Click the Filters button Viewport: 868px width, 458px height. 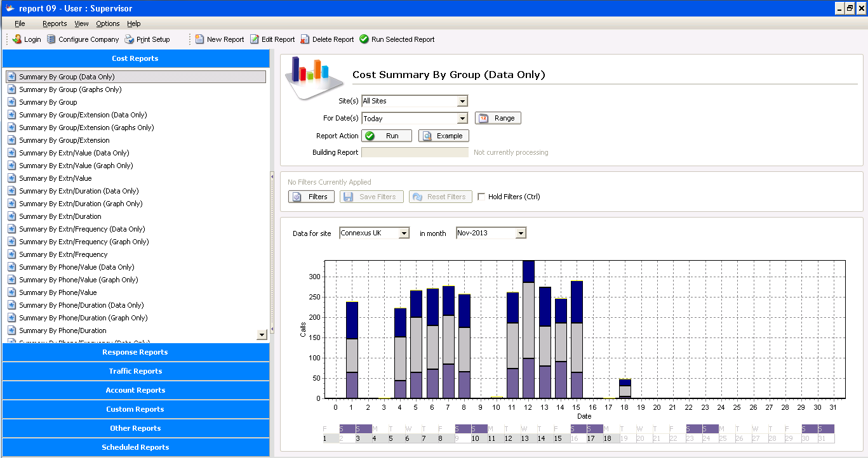point(311,197)
